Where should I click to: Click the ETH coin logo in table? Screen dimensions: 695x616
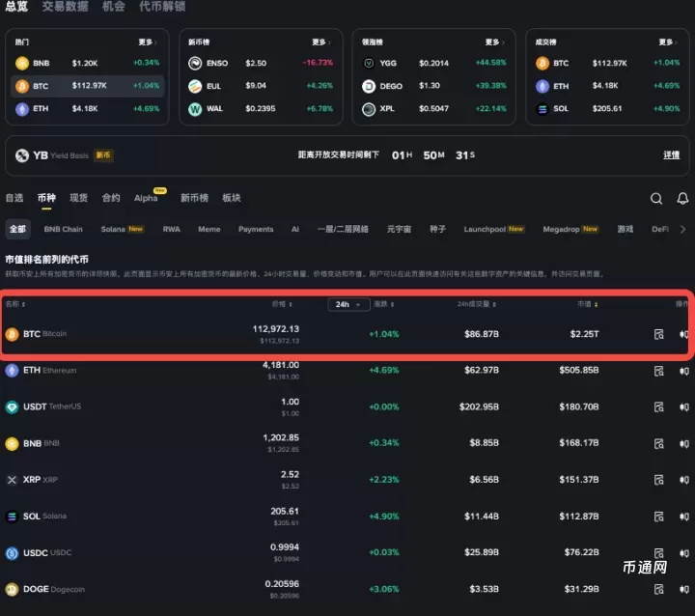point(12,371)
